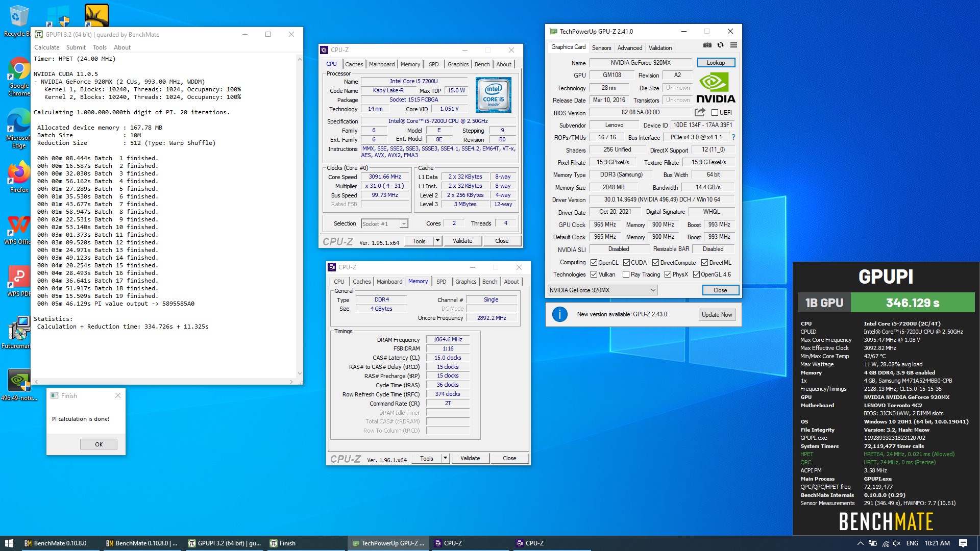Viewport: 980px width, 551px height.
Task: Click Update Now button
Action: point(717,315)
